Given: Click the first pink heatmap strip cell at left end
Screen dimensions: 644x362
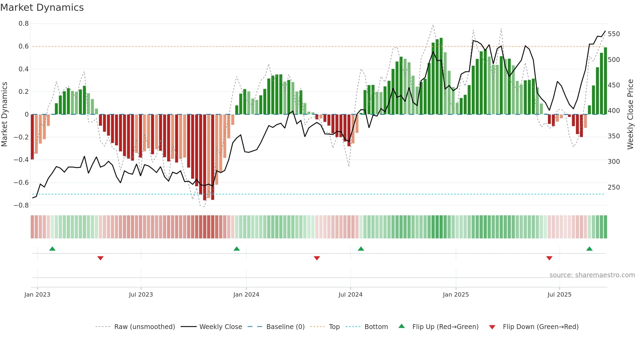Looking at the screenshot, I should [x=32, y=227].
